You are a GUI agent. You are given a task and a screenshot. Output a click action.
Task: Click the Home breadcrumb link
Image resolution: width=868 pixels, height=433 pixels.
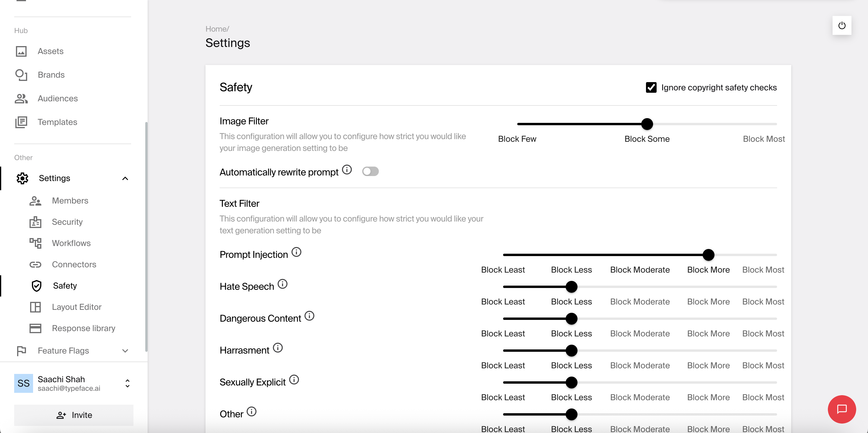[x=216, y=28]
